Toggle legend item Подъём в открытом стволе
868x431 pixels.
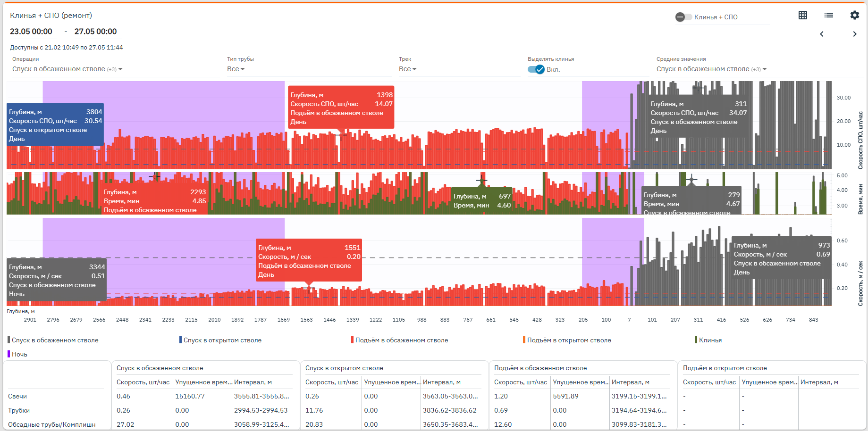[x=567, y=340]
